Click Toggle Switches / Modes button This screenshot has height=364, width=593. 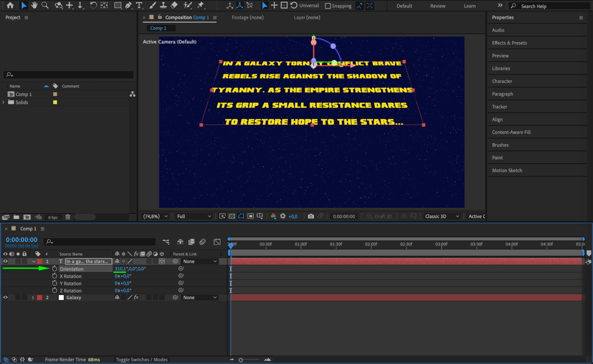tap(142, 359)
